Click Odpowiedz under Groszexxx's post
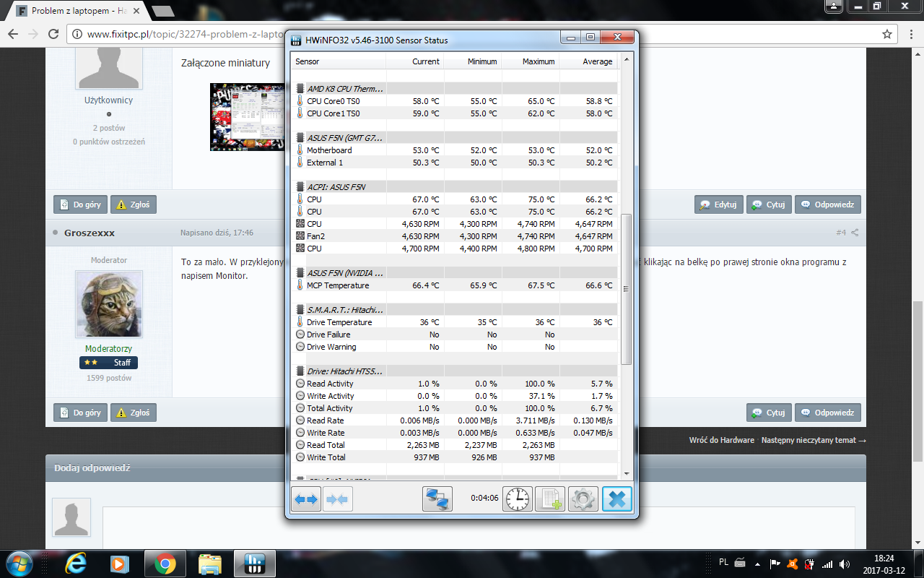 point(827,413)
